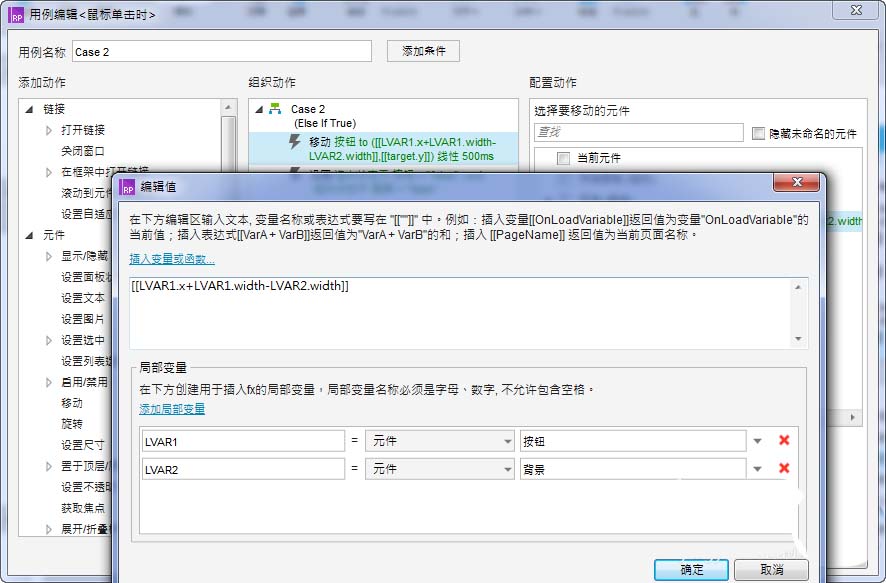The image size is (886, 583).
Task: Click the 确定 button to confirm
Action: [x=690, y=567]
